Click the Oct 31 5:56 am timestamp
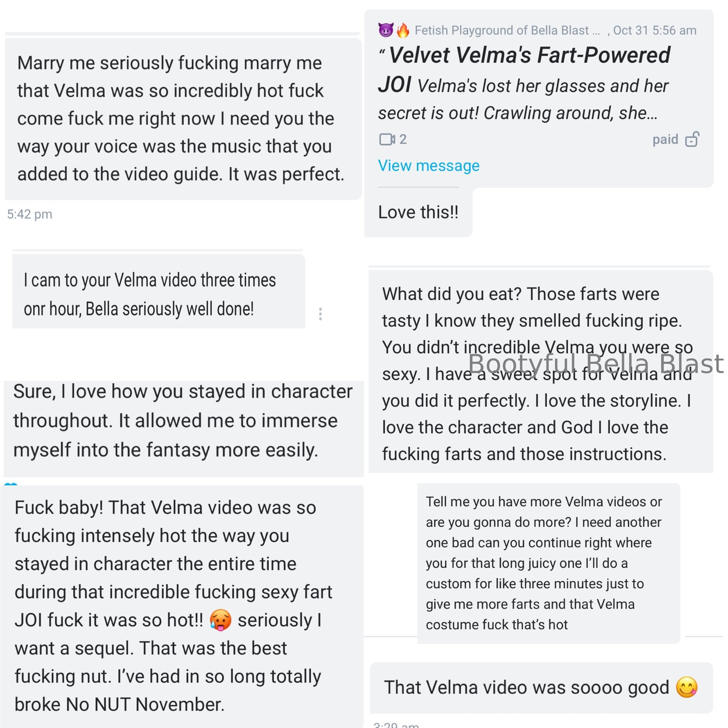 655,30
